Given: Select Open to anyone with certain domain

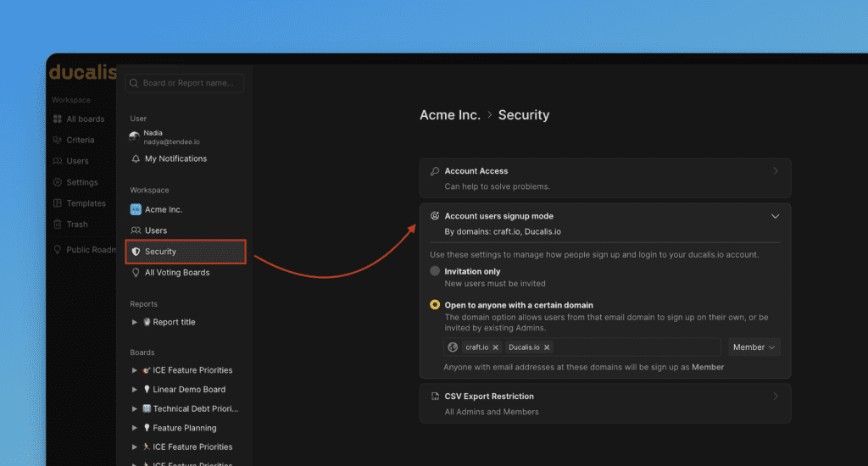Looking at the screenshot, I should coord(435,305).
